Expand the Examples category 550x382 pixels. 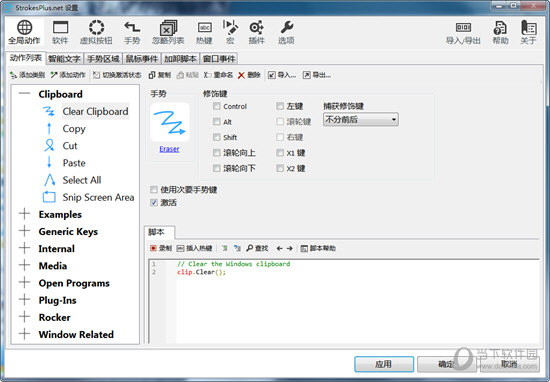pyautogui.click(x=25, y=213)
